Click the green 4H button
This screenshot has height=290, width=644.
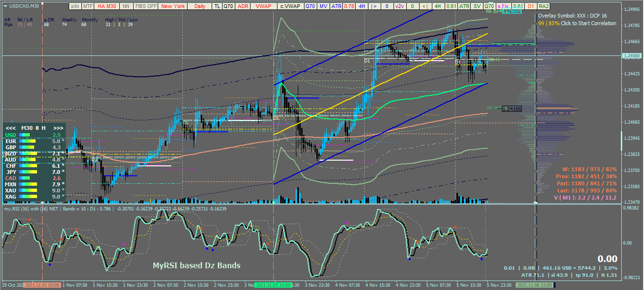[438, 7]
